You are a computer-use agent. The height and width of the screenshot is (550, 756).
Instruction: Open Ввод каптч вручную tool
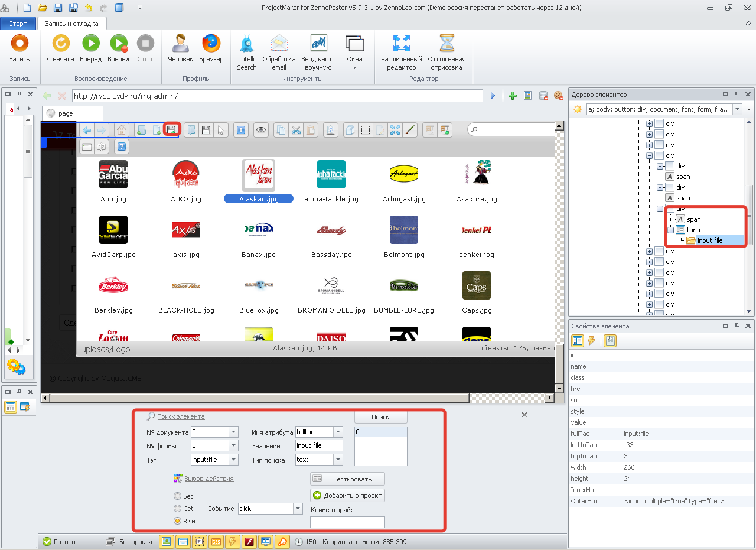(319, 44)
